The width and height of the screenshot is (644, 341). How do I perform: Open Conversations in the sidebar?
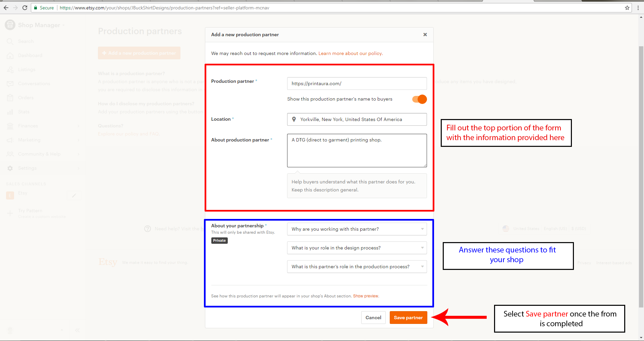(x=34, y=83)
